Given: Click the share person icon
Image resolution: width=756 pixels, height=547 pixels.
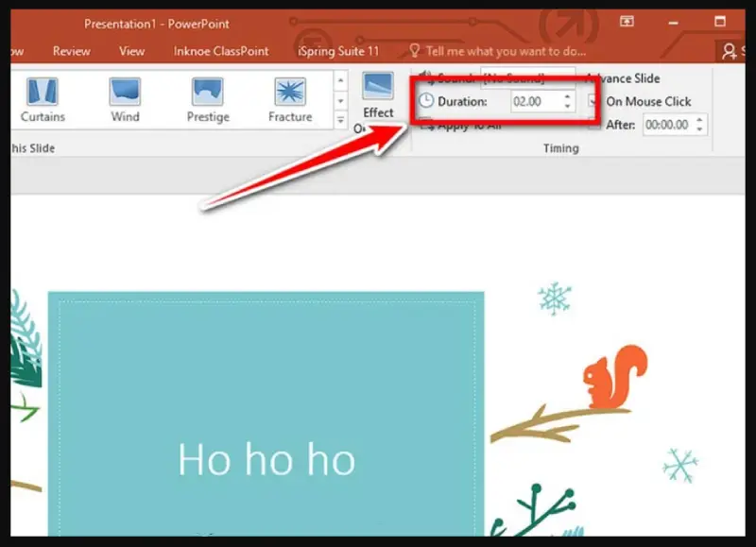Looking at the screenshot, I should pos(729,51).
